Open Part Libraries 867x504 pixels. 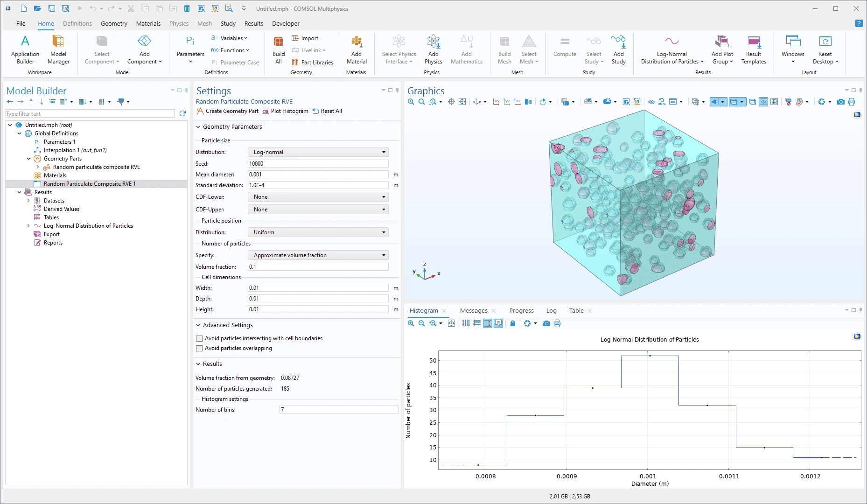coord(313,62)
